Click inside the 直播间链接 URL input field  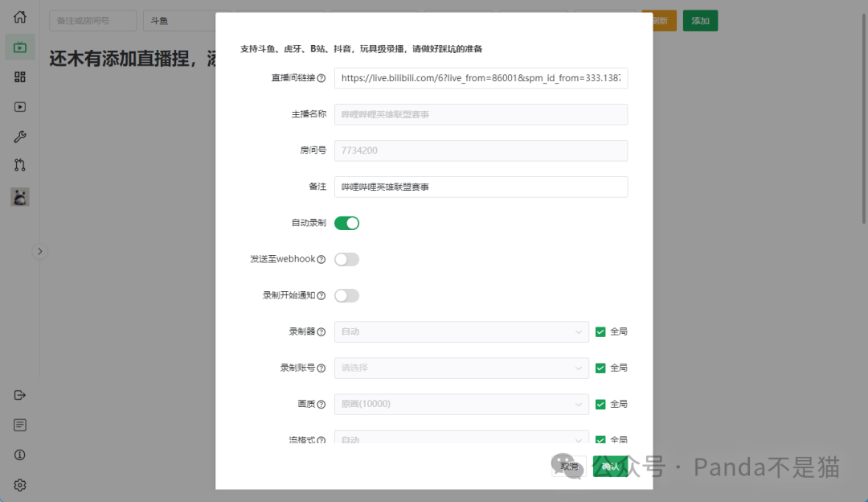point(481,78)
